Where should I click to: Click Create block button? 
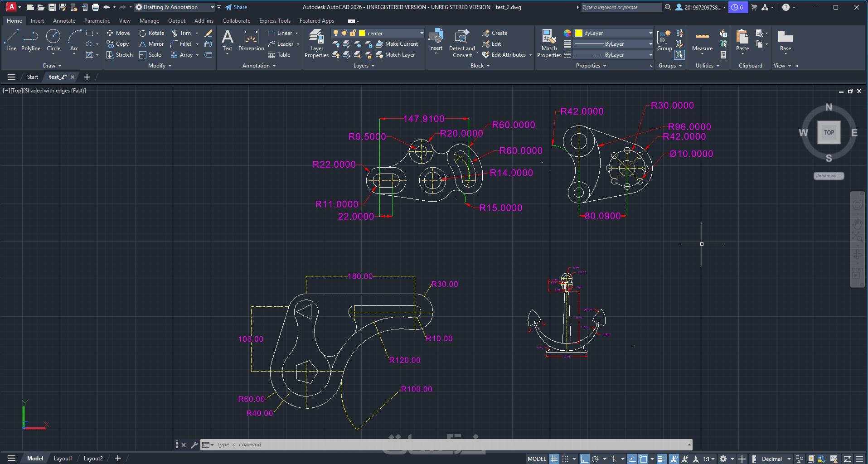(x=495, y=33)
